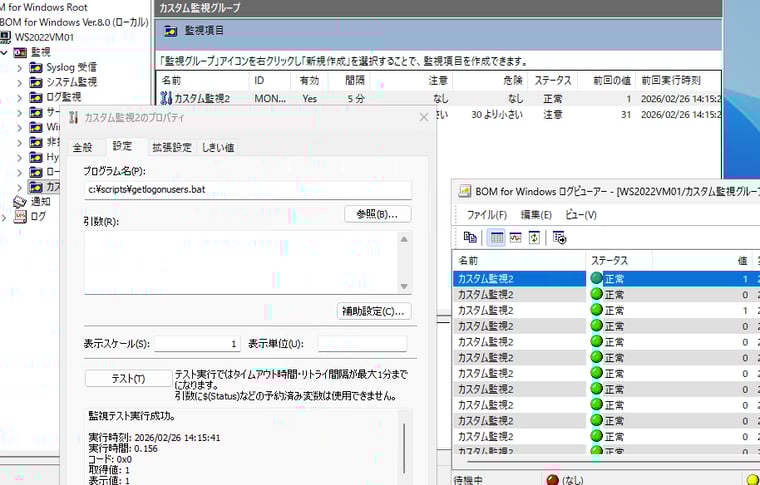The width and height of the screenshot is (760, 485).
Task: Click the 表示スケール input field
Action: 197,344
